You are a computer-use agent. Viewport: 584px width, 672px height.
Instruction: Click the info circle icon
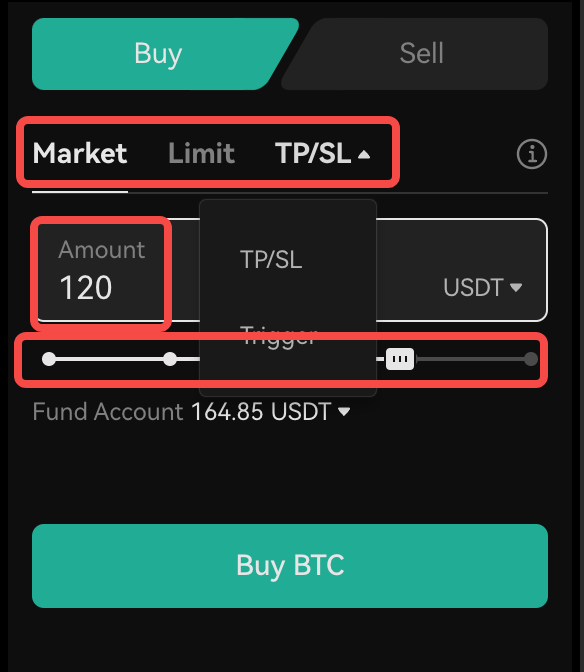pyautogui.click(x=532, y=154)
